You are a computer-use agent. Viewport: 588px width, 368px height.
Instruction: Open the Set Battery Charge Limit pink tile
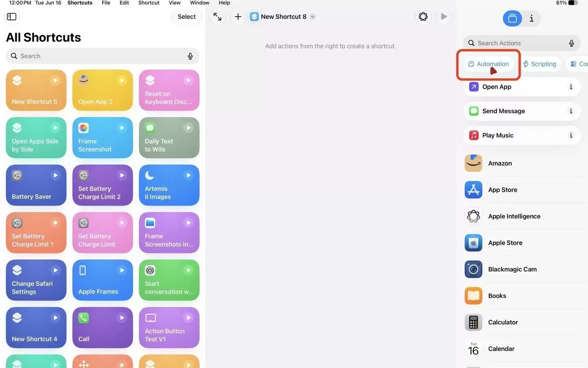[x=102, y=232]
